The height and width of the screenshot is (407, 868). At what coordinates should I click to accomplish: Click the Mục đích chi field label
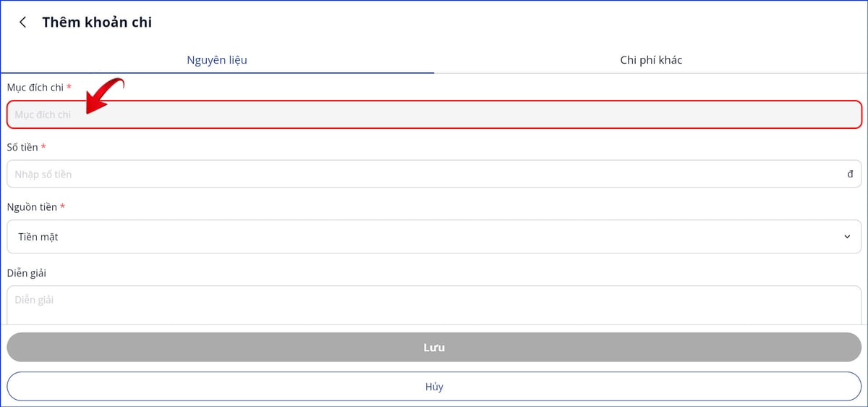pos(35,88)
